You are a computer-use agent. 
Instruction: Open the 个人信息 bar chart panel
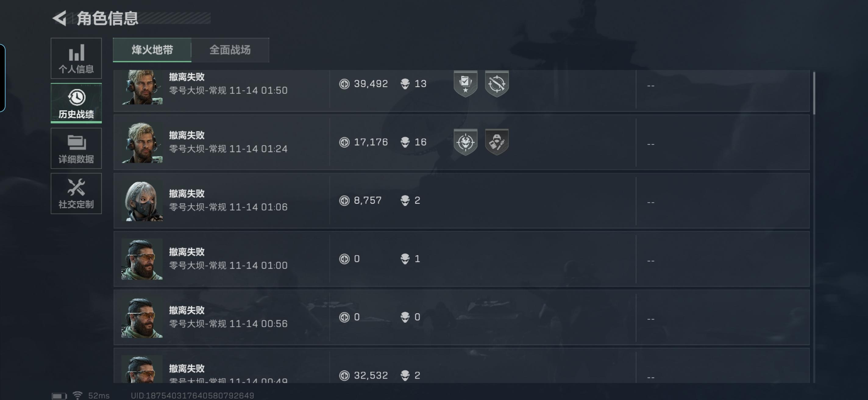pyautogui.click(x=76, y=58)
